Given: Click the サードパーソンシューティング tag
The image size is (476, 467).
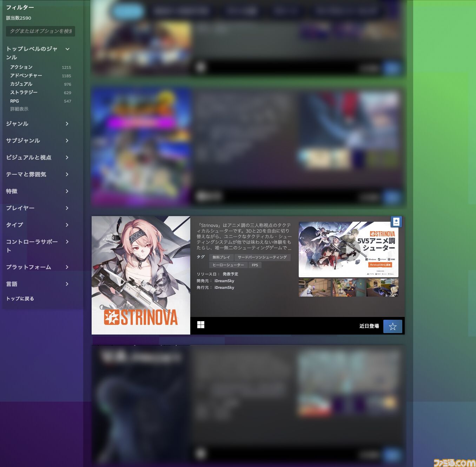Looking at the screenshot, I should coord(262,257).
